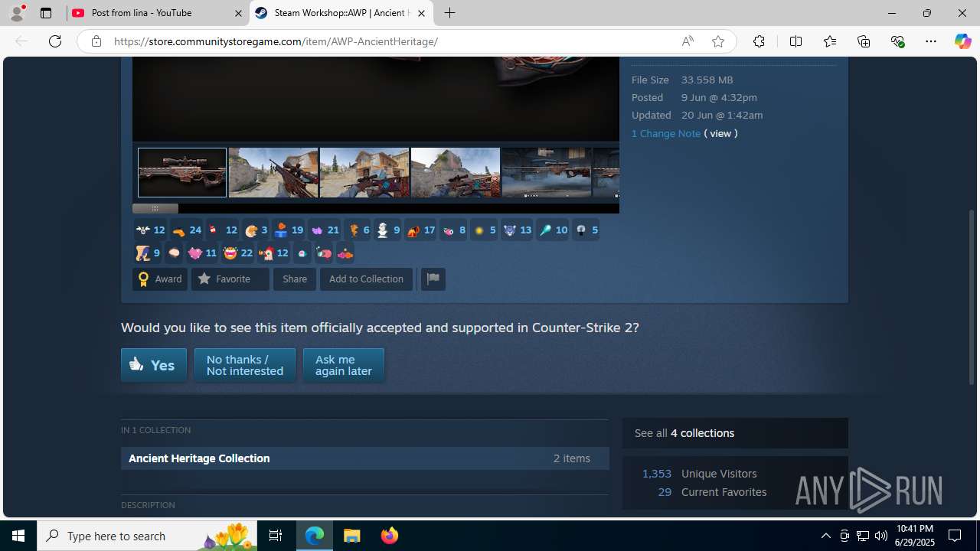Select the first AWP preview thumbnail
The image size is (980, 551).
pos(182,172)
